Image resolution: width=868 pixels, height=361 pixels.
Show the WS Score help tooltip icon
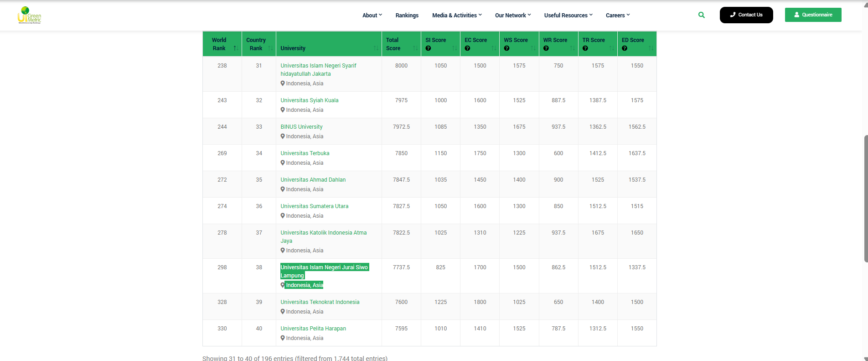tap(506, 48)
